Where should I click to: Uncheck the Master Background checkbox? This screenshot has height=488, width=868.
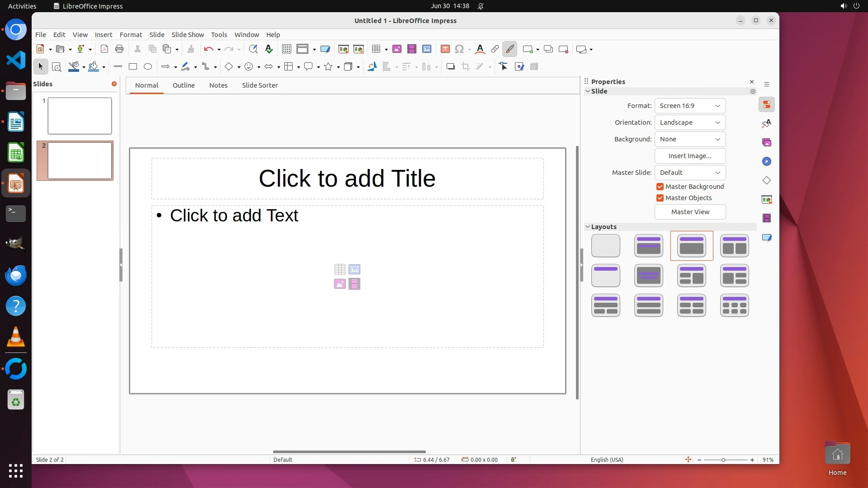point(660,187)
